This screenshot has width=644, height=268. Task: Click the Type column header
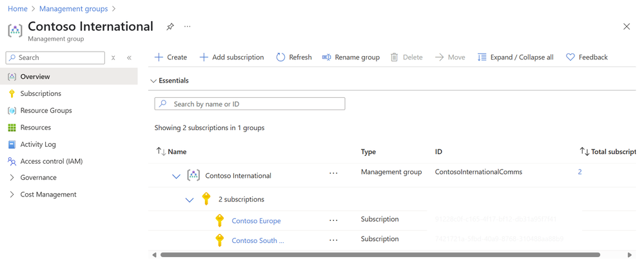[368, 152]
